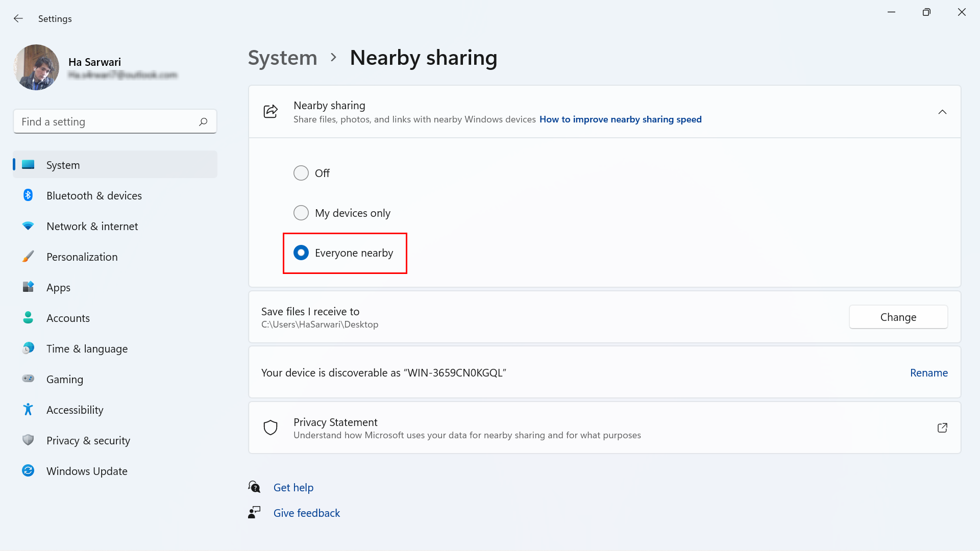Rename the discoverable device name
The image size is (980, 551).
(928, 372)
